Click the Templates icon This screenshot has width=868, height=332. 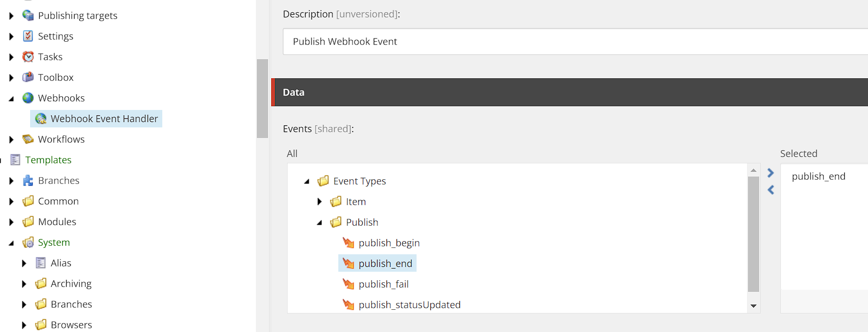(15, 160)
